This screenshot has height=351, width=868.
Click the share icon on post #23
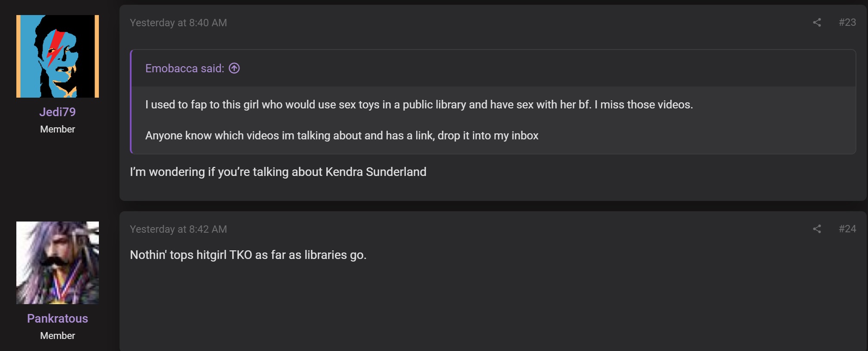tap(817, 22)
